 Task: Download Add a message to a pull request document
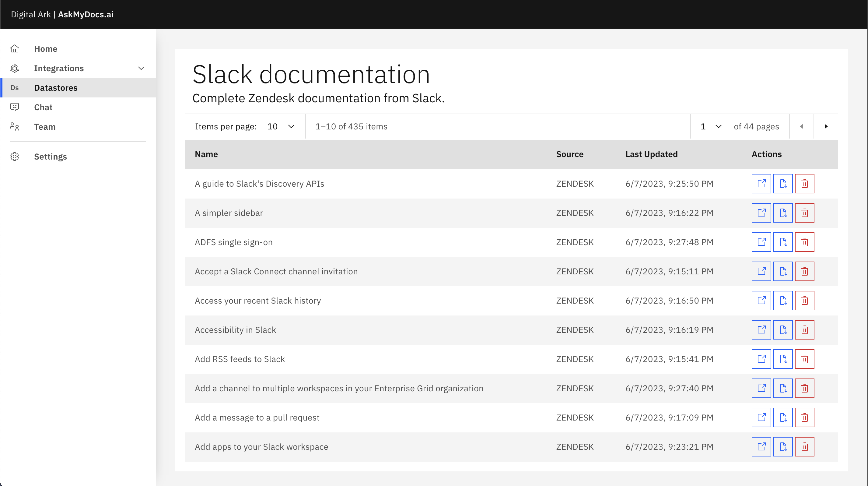[x=783, y=417]
